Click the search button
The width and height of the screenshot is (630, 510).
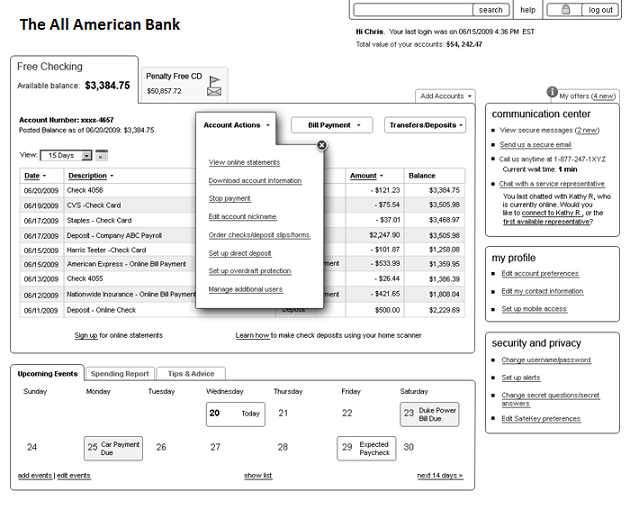491,10
